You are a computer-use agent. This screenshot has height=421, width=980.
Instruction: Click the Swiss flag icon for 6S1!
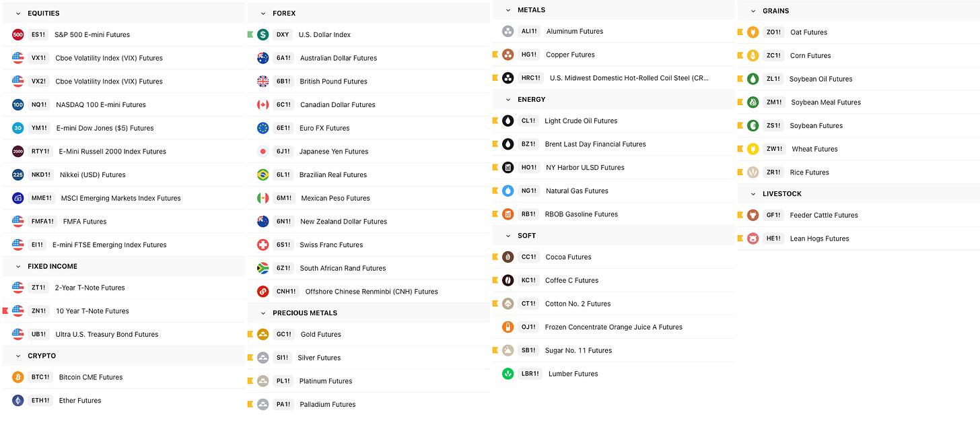pyautogui.click(x=263, y=245)
